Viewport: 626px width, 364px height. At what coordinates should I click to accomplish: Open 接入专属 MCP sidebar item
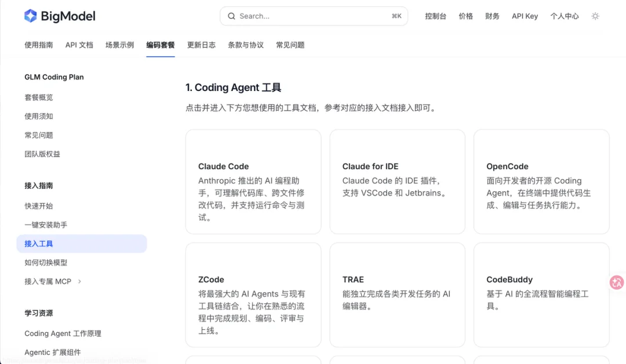(48, 281)
